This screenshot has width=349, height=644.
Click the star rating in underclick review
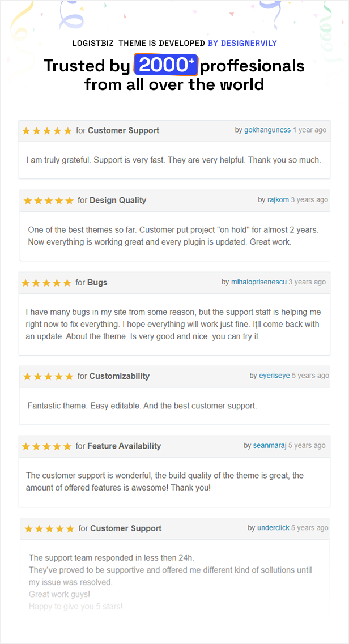pos(49,529)
